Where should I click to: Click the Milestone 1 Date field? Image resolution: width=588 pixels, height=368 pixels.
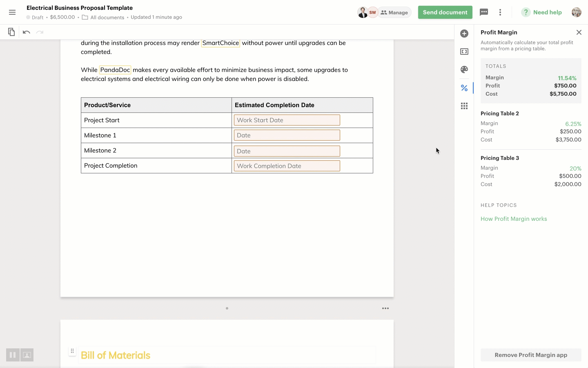click(287, 135)
